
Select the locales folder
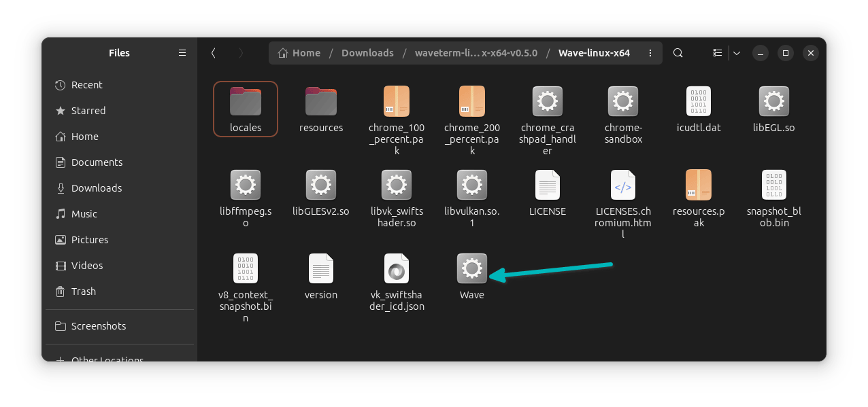pos(246,109)
